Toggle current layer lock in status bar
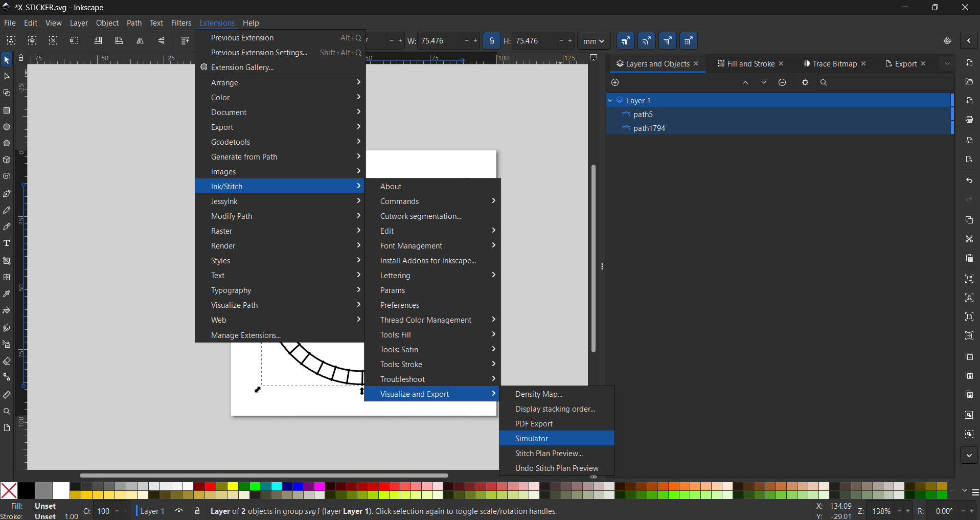The width and height of the screenshot is (980, 520). pos(197,511)
